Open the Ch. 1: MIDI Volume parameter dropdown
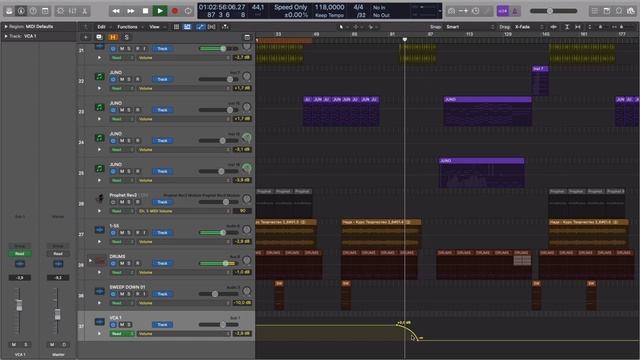640x360 pixels. pos(184,211)
